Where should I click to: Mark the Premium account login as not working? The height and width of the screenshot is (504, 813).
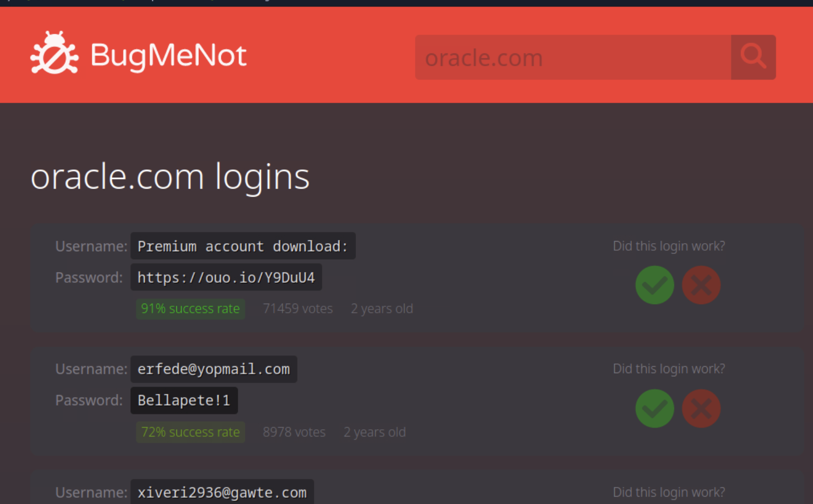tap(701, 285)
